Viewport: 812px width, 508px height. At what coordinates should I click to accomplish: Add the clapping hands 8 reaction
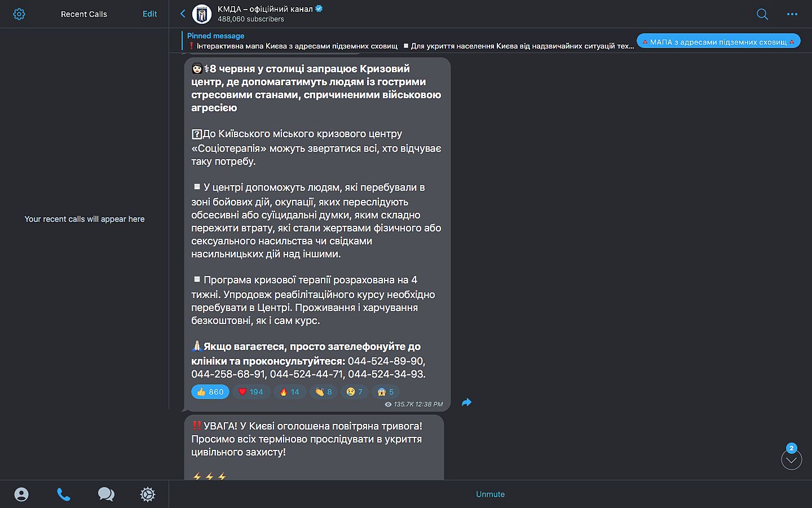click(x=324, y=392)
